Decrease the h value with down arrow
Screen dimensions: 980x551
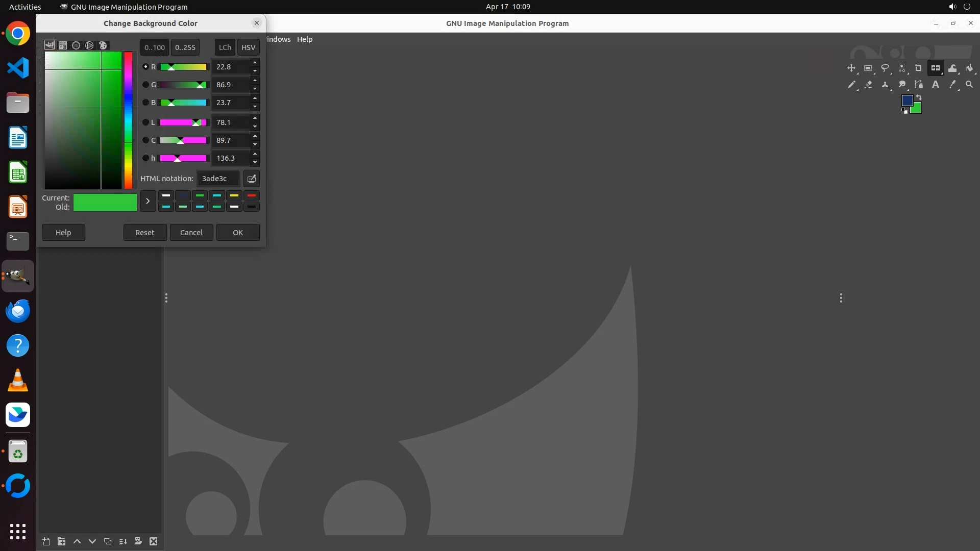click(255, 162)
